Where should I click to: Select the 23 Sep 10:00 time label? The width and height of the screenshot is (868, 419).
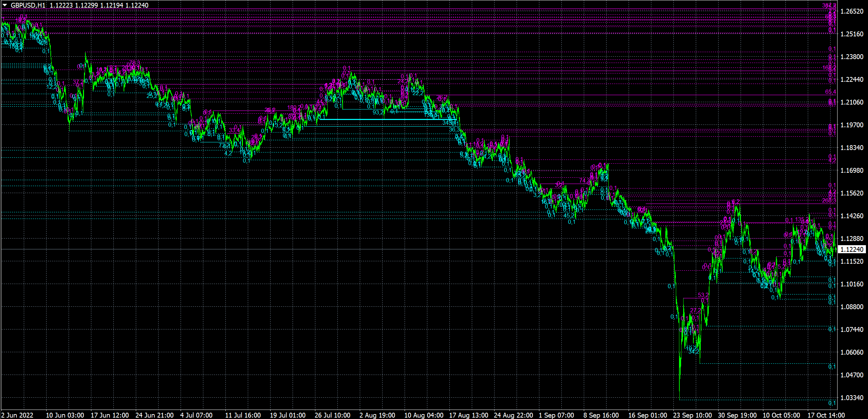tap(692, 415)
